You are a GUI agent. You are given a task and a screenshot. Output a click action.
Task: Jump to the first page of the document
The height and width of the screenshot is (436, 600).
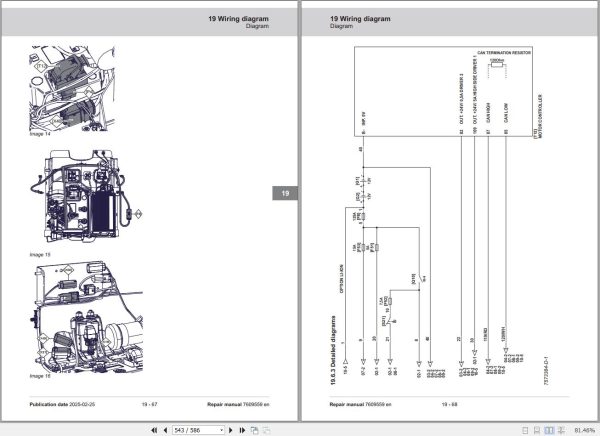pos(154,430)
